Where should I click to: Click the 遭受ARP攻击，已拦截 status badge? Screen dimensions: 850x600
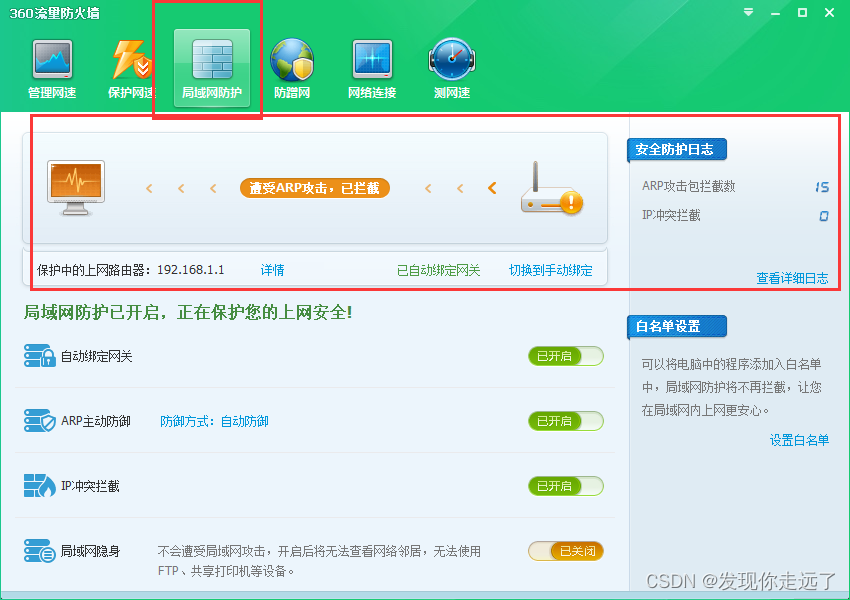point(314,188)
